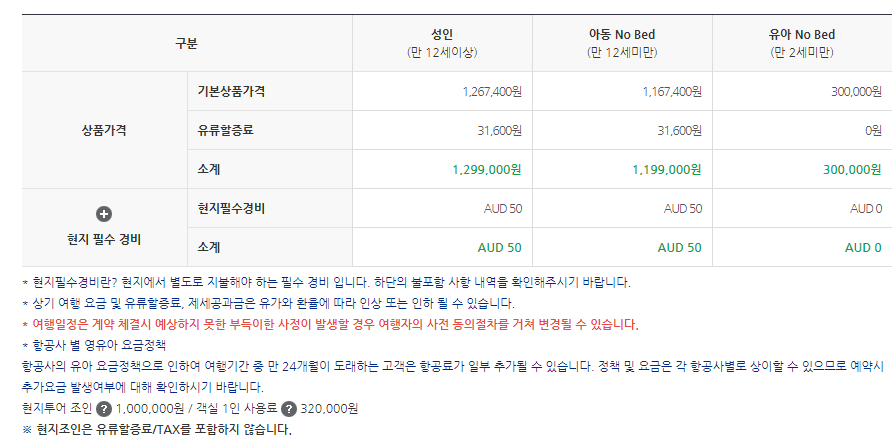The image size is (894, 443).
Task: Click the 구분 header cell
Action: (x=186, y=43)
